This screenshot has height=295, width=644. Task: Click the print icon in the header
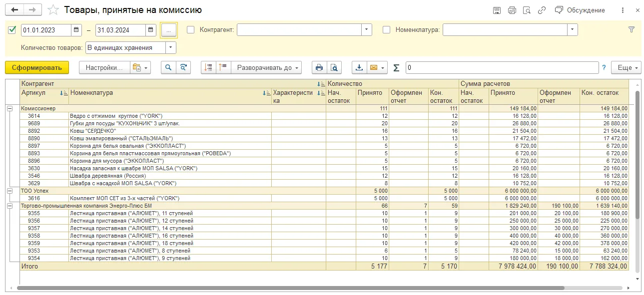click(x=512, y=10)
